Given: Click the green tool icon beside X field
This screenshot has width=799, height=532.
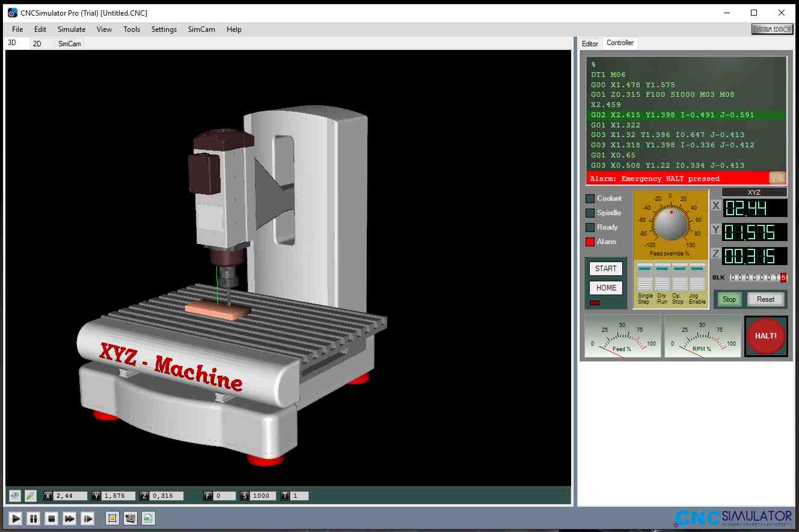Looking at the screenshot, I should [x=30, y=496].
